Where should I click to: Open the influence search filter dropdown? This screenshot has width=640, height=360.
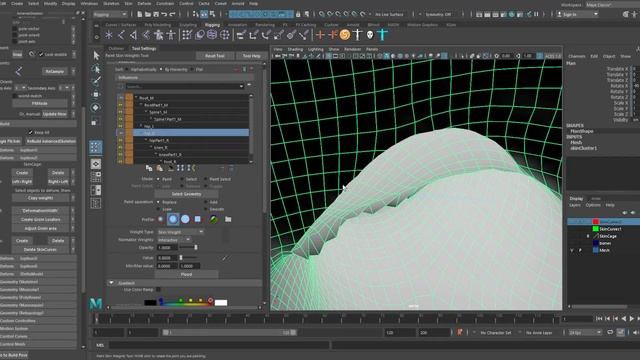point(242,86)
